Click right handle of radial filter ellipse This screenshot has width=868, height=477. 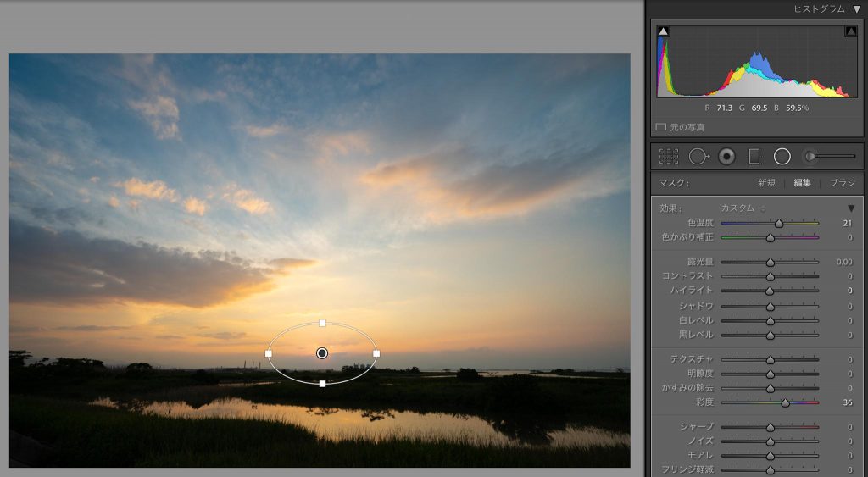[376, 353]
